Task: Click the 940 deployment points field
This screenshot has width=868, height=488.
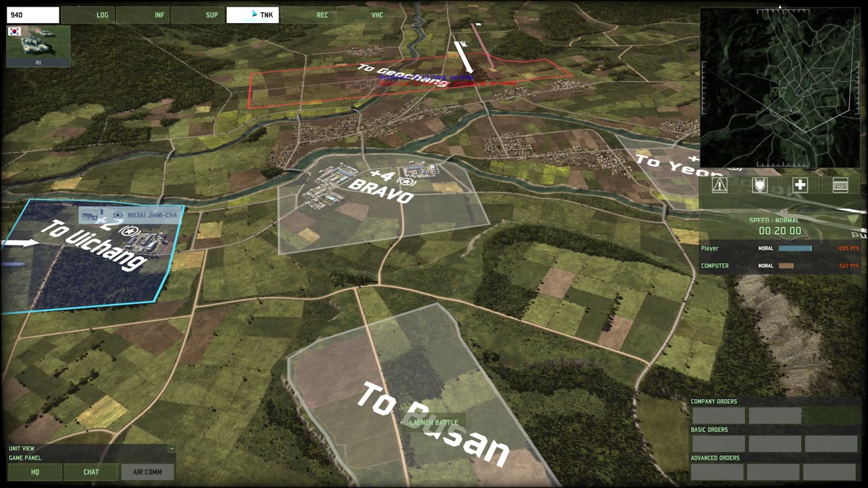Action: pyautogui.click(x=33, y=15)
